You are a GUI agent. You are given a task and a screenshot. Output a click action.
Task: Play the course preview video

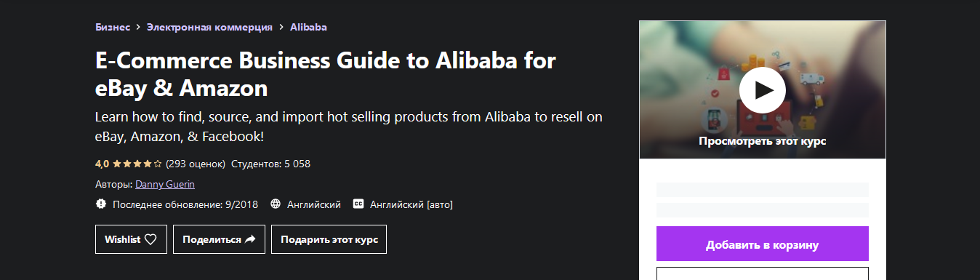763,90
